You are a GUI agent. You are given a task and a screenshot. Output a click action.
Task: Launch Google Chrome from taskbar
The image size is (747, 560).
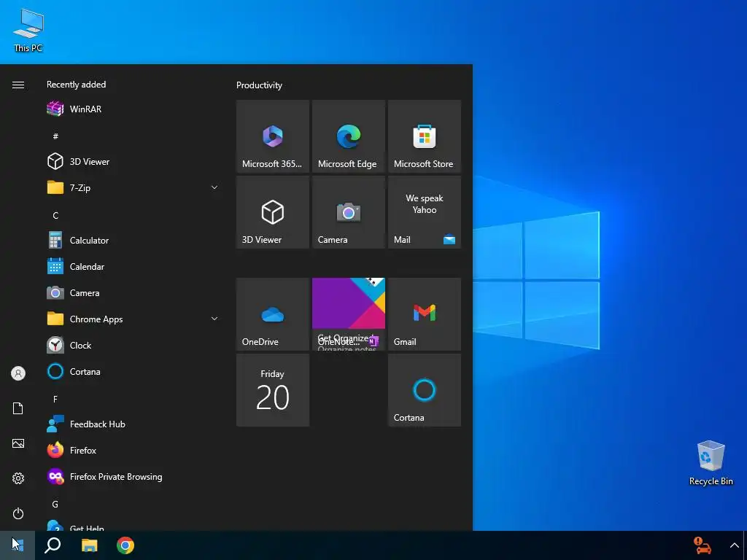[x=125, y=545]
